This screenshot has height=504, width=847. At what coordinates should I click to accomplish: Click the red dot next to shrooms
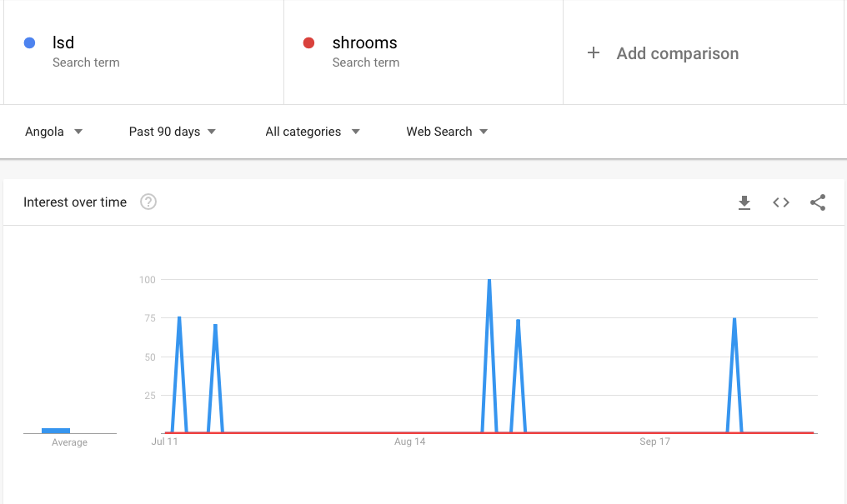[x=309, y=43]
